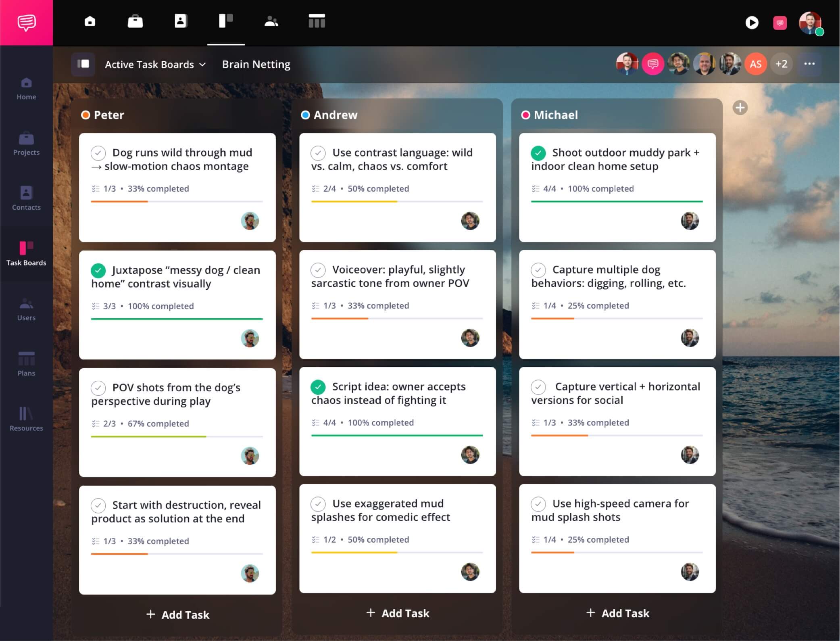Toggle the sidebar panel icon beside Active Task Boards
This screenshot has height=641, width=840.
83,64
